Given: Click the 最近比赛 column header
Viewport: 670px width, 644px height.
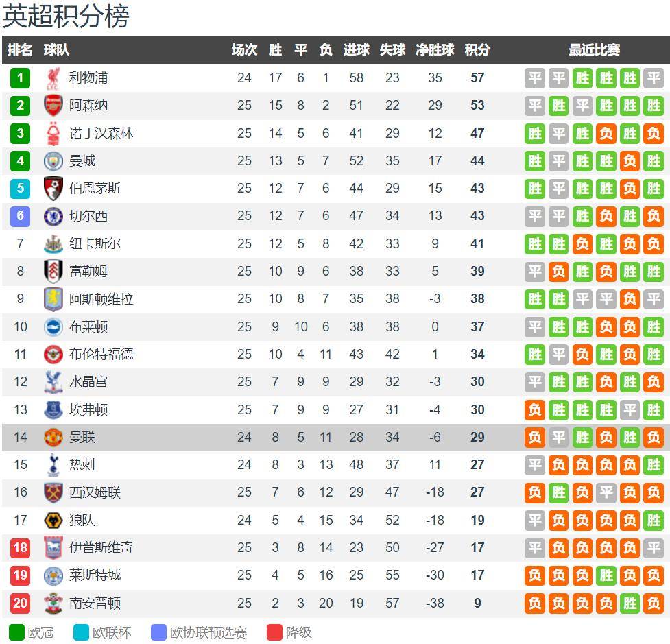Looking at the screenshot, I should click(x=594, y=50).
